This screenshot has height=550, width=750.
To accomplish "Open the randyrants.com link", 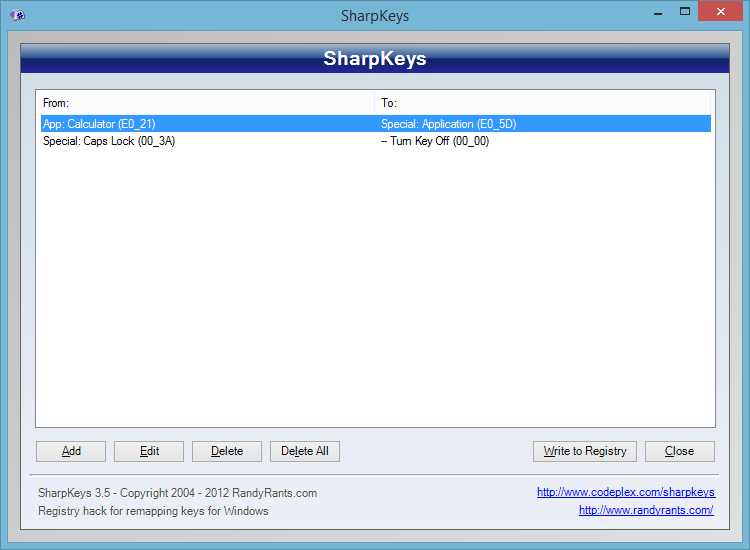I will (x=646, y=510).
